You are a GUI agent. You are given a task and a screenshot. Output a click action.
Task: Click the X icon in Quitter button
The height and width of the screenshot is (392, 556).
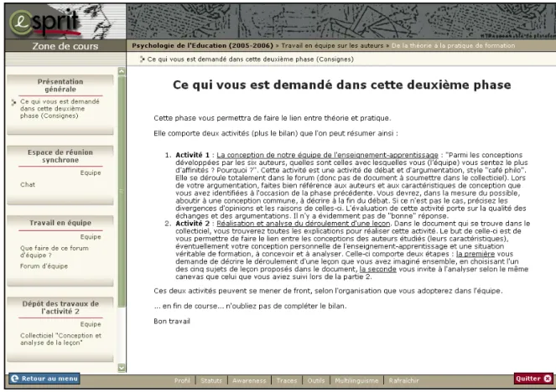point(548,379)
